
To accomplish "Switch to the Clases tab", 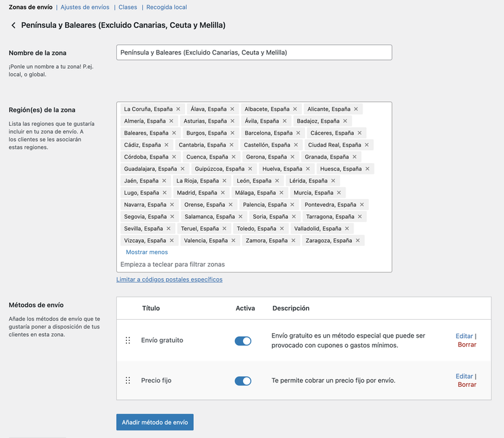I will tap(128, 7).
